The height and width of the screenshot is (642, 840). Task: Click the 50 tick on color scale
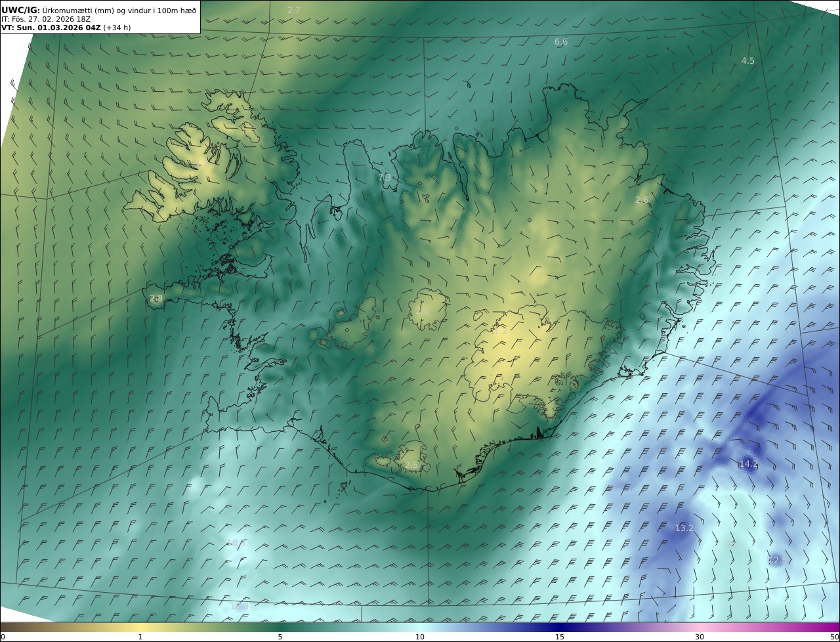pos(835,637)
